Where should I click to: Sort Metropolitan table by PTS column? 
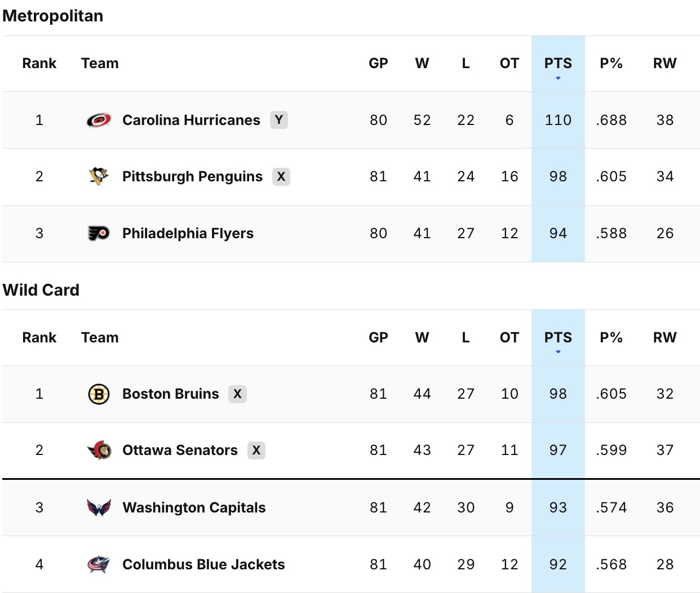(557, 64)
